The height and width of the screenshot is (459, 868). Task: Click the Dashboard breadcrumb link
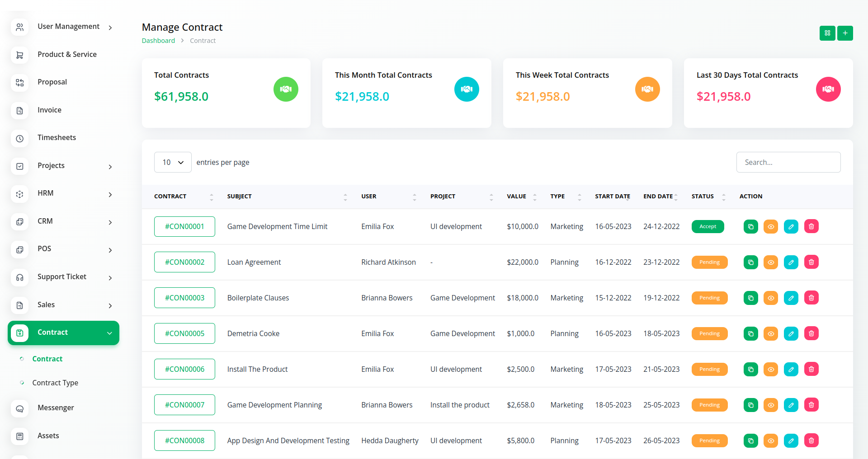[x=158, y=41]
